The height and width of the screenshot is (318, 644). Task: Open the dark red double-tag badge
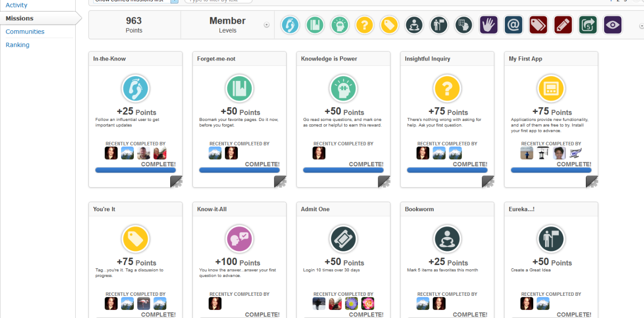pyautogui.click(x=538, y=25)
